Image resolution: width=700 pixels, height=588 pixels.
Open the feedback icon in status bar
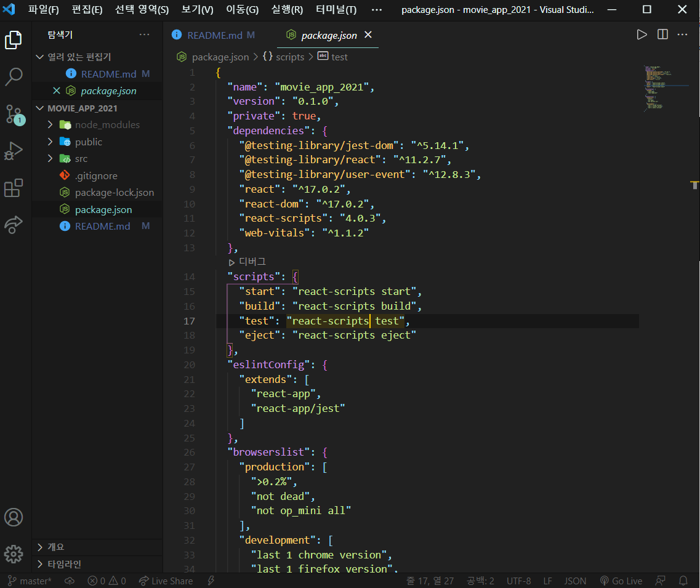tap(660, 581)
